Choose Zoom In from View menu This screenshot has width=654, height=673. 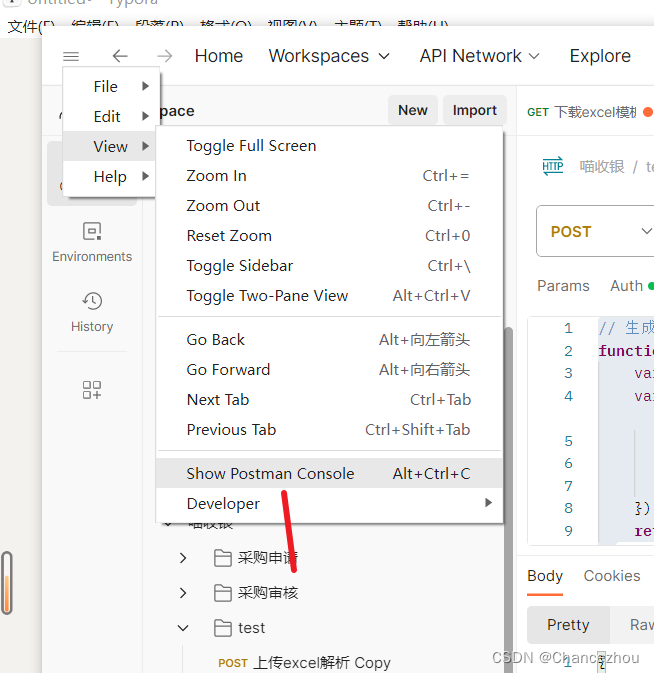point(329,176)
